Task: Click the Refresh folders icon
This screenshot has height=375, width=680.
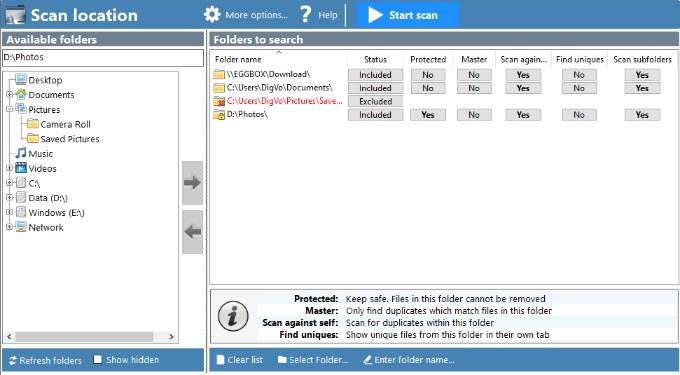Action: (12, 360)
